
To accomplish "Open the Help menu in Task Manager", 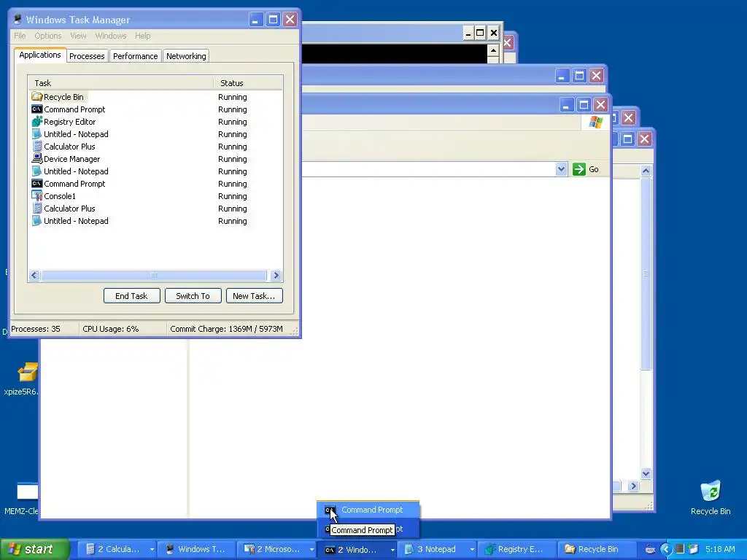I will pyautogui.click(x=142, y=36).
